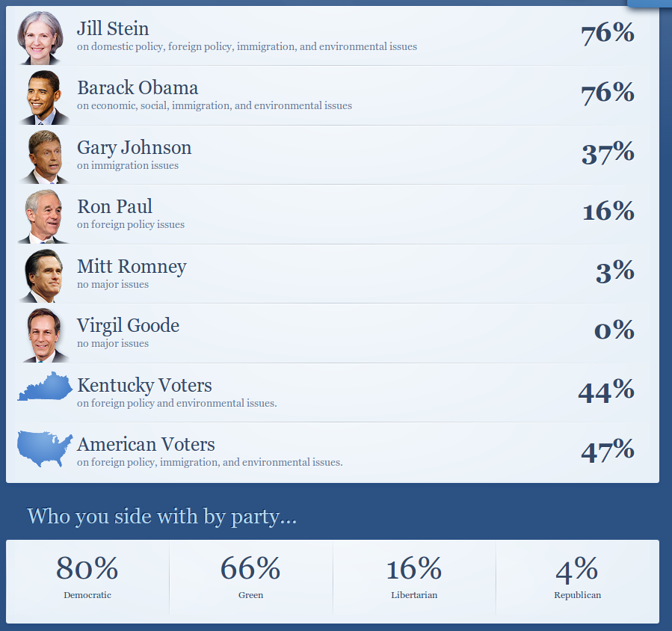Select Mitt Romney's headshot image
Viewport: 672px width, 631px height.
43,275
